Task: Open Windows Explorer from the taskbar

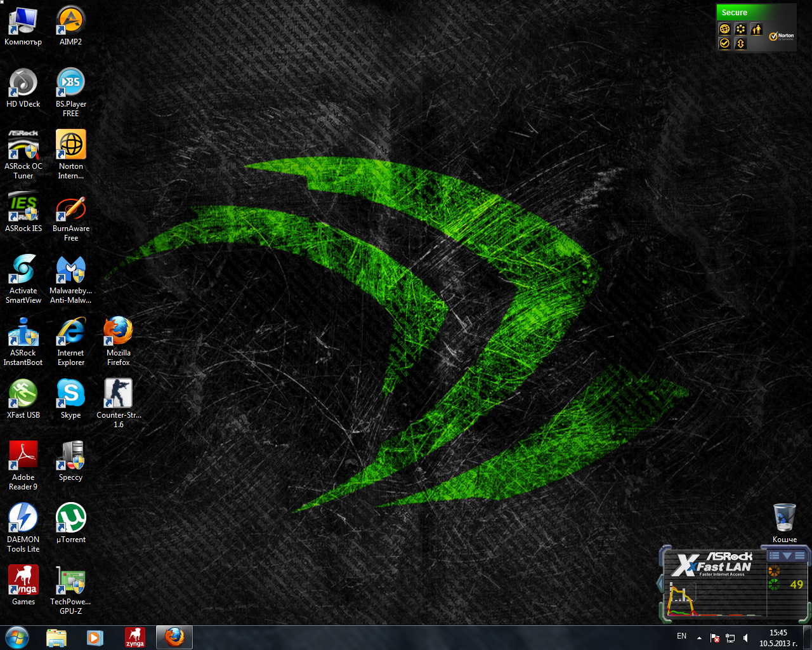Action: point(56,637)
